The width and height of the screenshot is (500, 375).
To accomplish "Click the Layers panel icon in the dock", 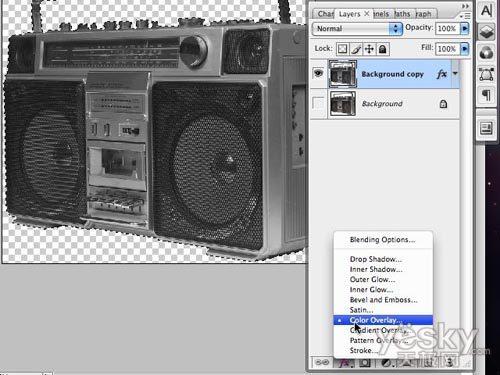I will click(486, 32).
